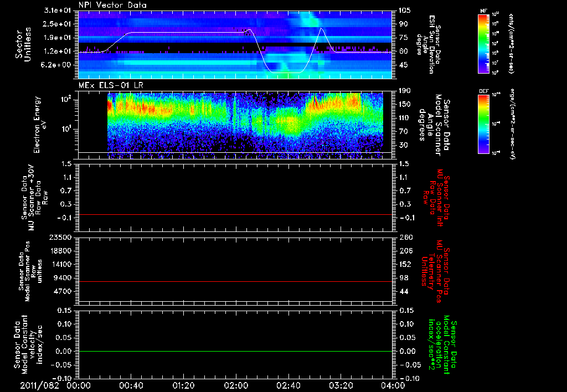This screenshot has width=567, height=392.
Task: Click the '03:20' time tick label
Action: (x=341, y=385)
